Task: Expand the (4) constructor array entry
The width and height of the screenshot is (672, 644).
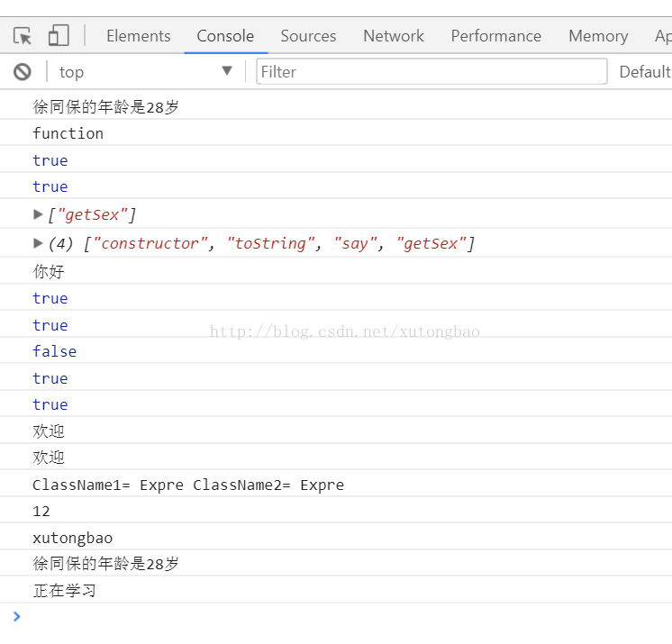Action: 38,243
